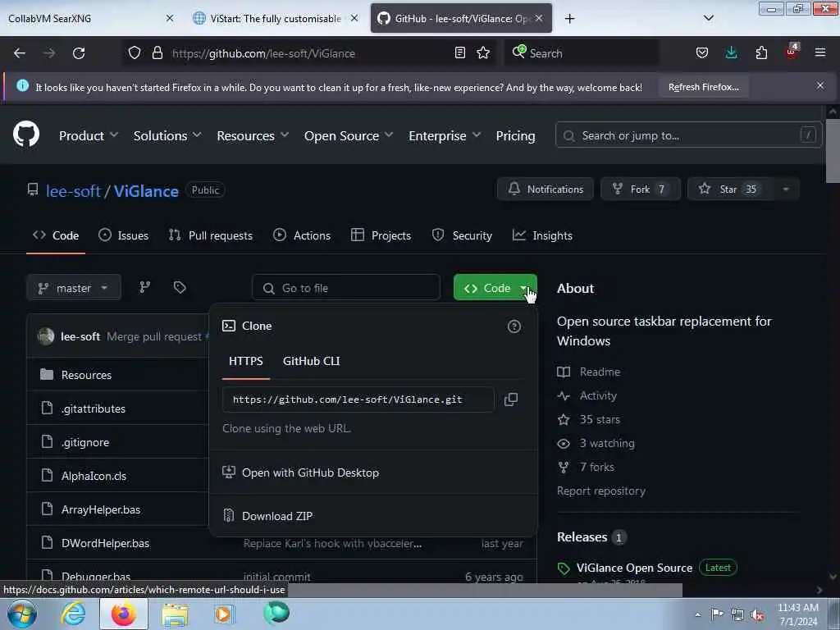This screenshot has height=630, width=840.
Task: Click Download ZIP option
Action: pyautogui.click(x=277, y=516)
